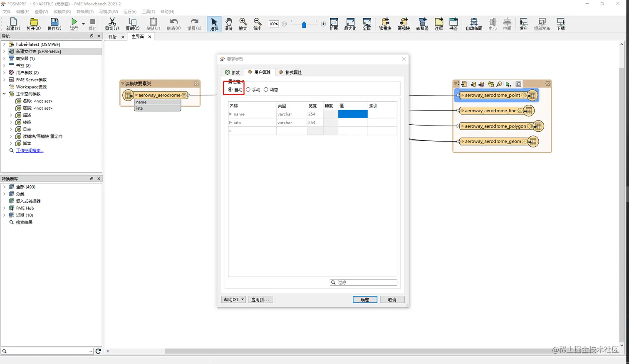Click the Add Reader (读模块) icon
Image resolution: width=629 pixels, height=364 pixels.
click(x=385, y=24)
